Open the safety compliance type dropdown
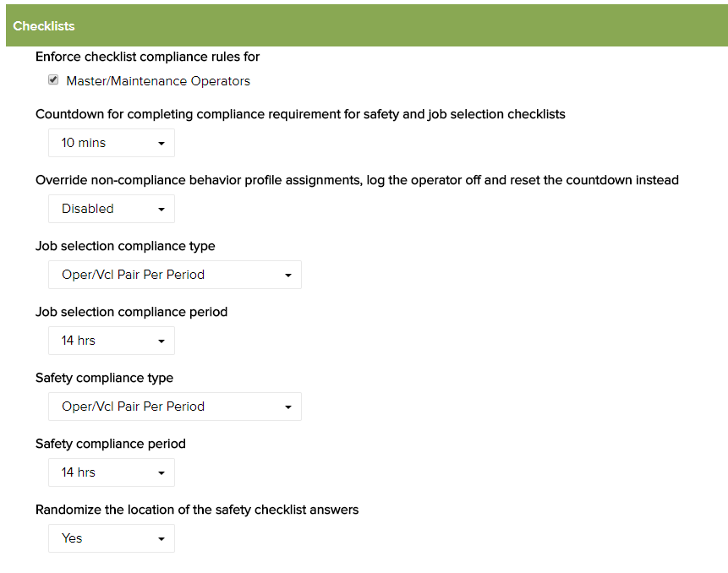Viewport: 728px width, 573px height. [174, 406]
